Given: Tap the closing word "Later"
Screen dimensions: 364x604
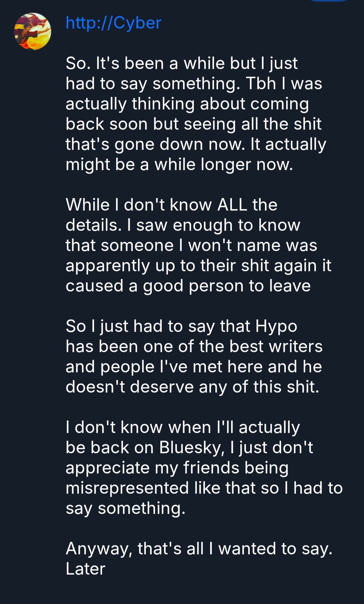Looking at the screenshot, I should point(86,569).
